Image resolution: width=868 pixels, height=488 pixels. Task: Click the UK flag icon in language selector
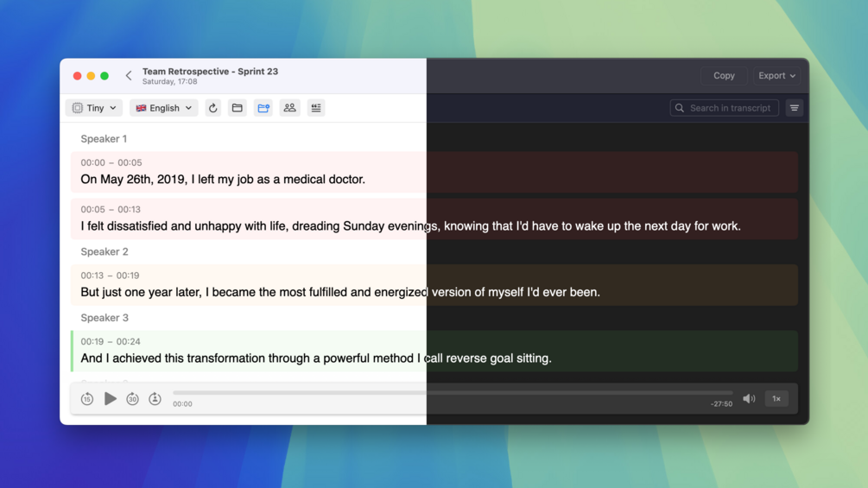[x=141, y=108]
